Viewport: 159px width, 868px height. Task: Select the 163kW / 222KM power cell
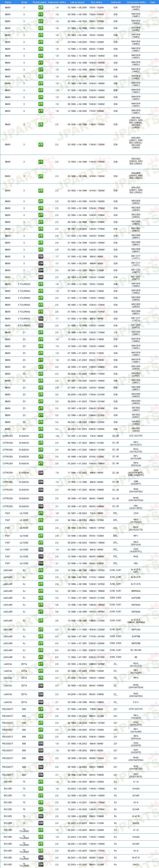(x=97, y=629)
